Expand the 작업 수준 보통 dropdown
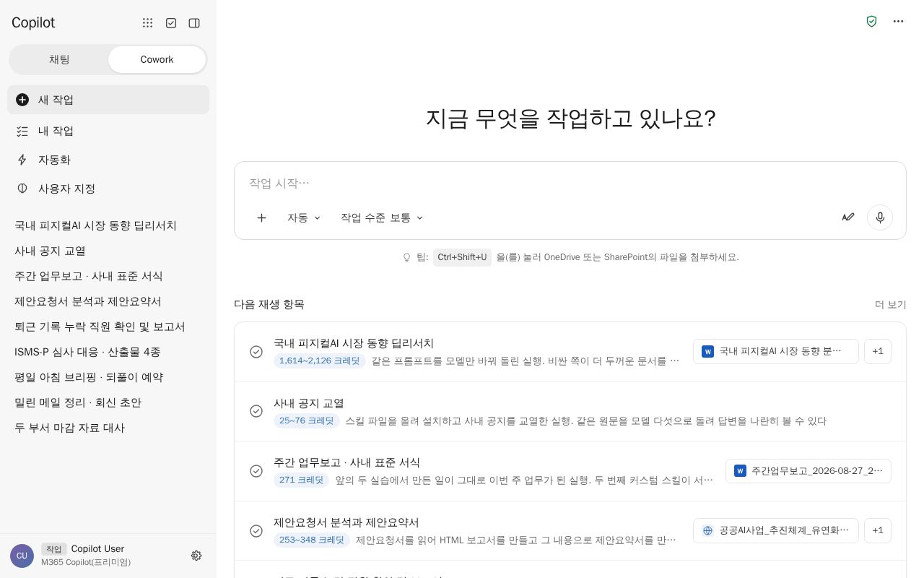Image resolution: width=924 pixels, height=578 pixels. click(x=382, y=217)
